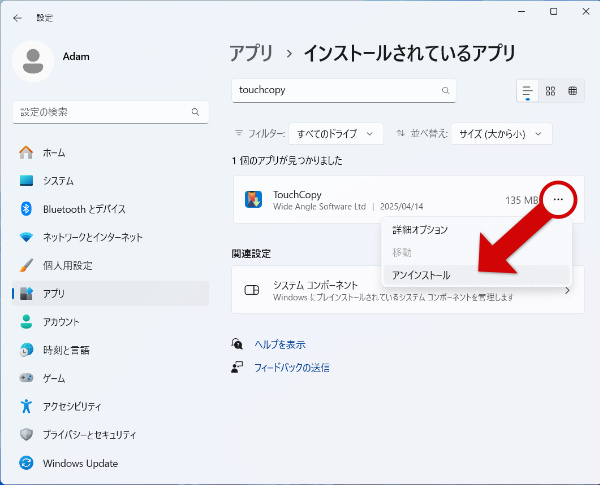Viewport: 600px width, 485px height.
Task: Close the 設定 window
Action: (x=586, y=12)
